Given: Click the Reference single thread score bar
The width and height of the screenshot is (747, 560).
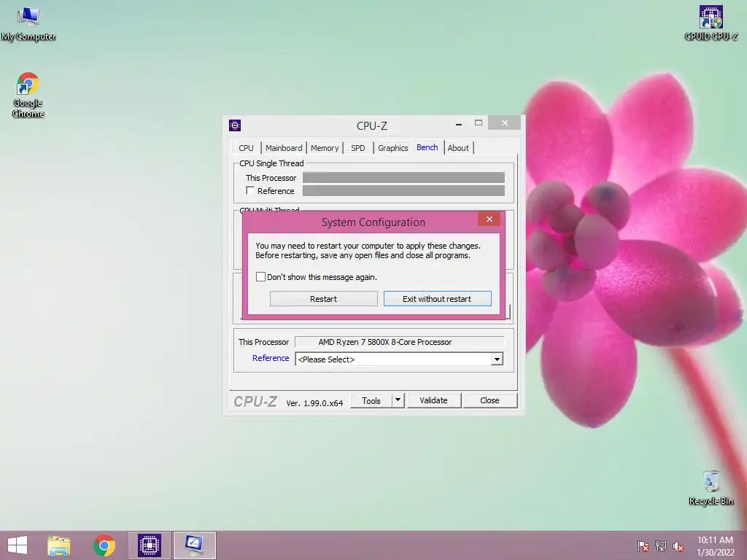Looking at the screenshot, I should click(403, 190).
